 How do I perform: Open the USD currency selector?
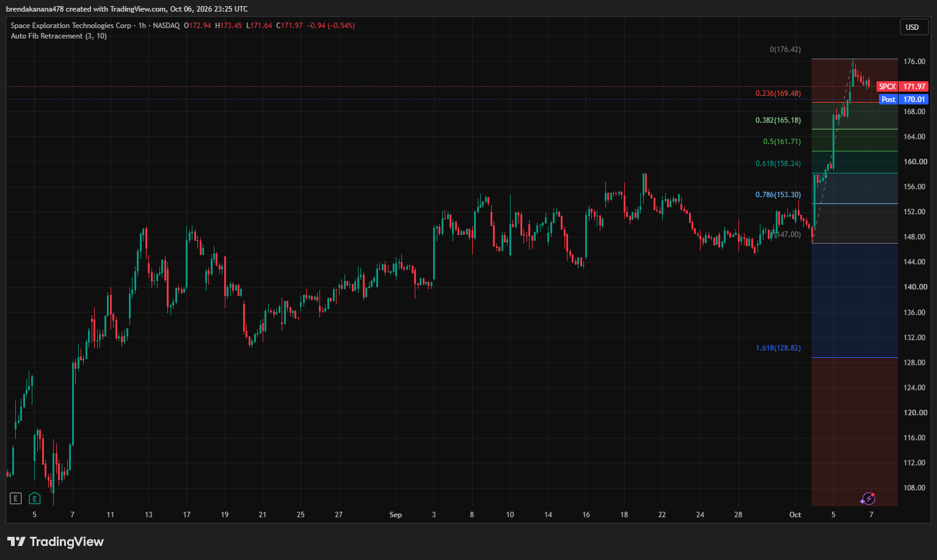[913, 27]
